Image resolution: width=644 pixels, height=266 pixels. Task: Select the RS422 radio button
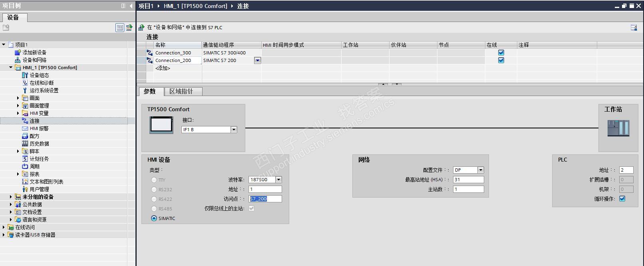pos(154,199)
